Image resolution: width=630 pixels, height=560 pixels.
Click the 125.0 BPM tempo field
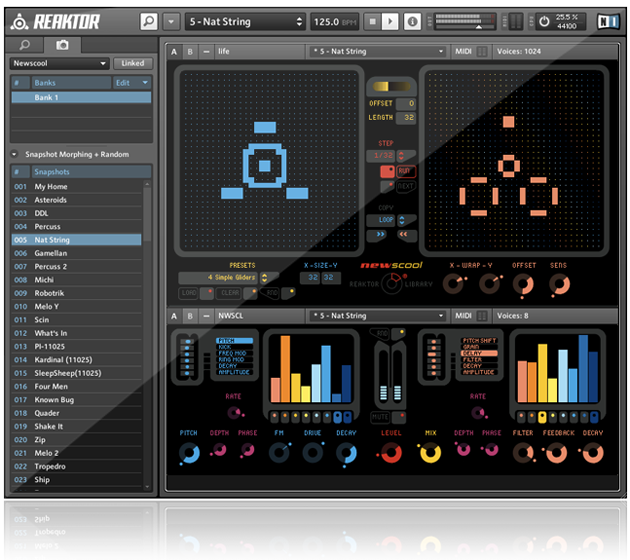click(x=335, y=22)
